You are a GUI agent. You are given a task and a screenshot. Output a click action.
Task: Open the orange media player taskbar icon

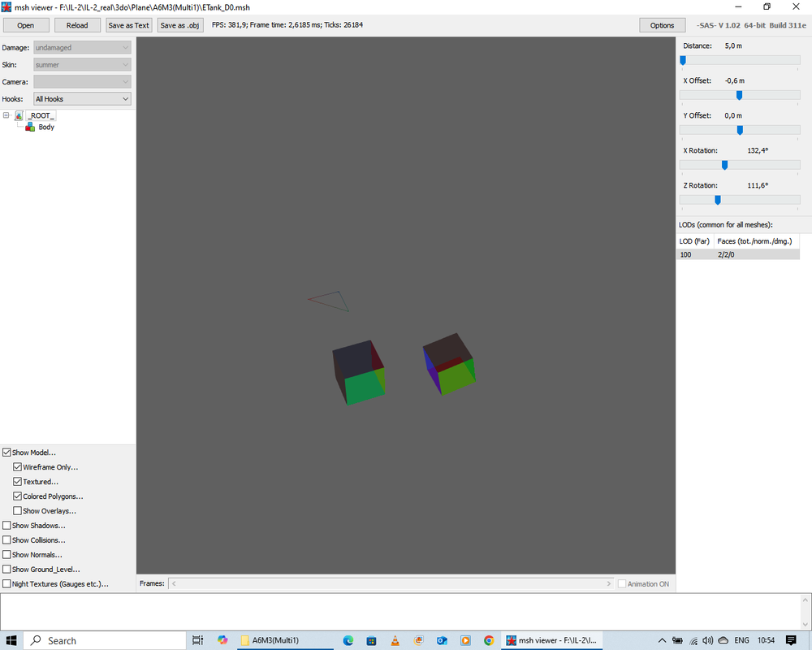point(465,641)
